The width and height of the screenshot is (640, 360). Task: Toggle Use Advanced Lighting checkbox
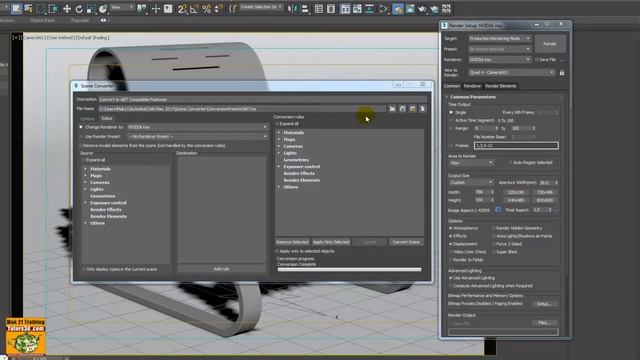451,278
